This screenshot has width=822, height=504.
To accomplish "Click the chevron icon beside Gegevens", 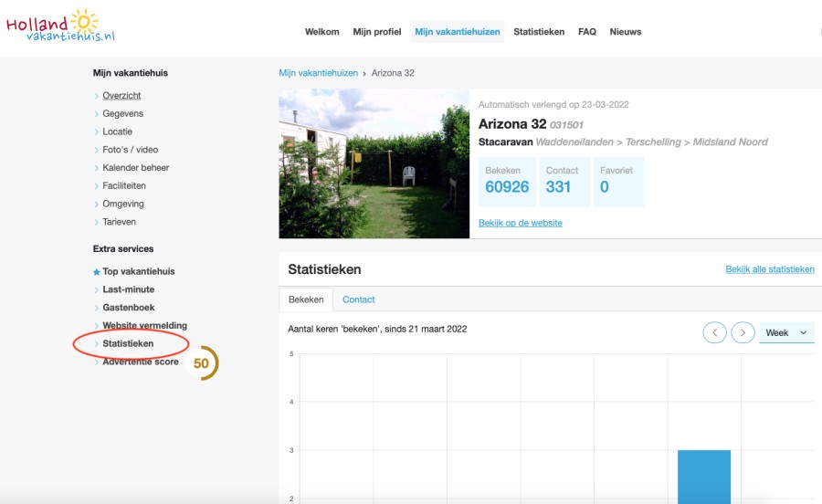I will [x=97, y=114].
